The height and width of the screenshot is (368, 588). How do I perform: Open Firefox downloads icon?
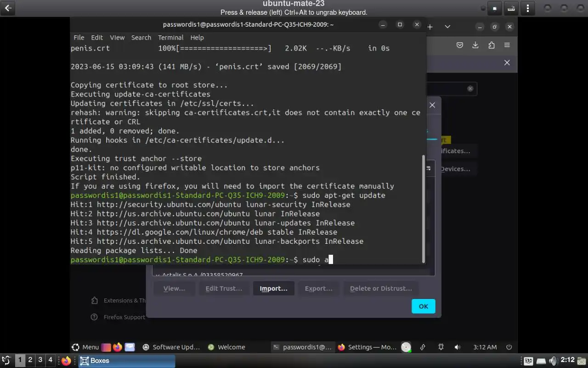pyautogui.click(x=475, y=45)
